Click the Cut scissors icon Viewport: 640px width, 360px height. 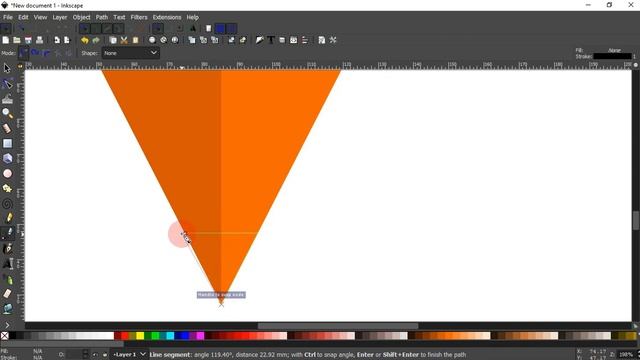[124, 40]
